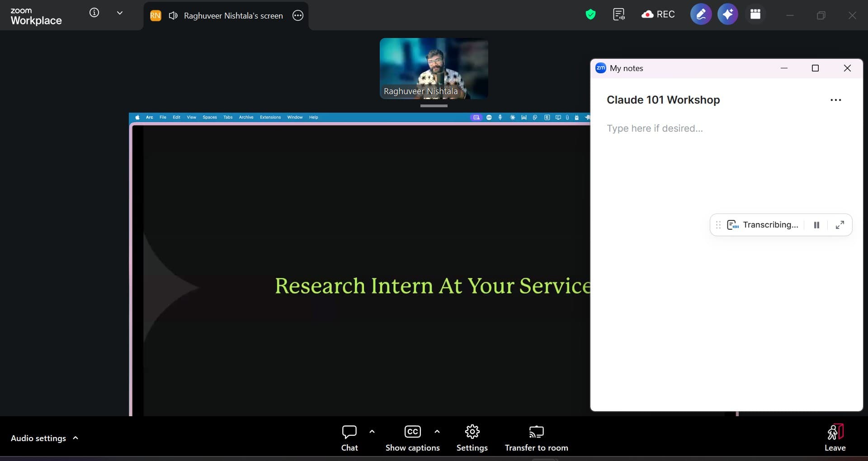This screenshot has height=461, width=868.
Task: Open the notes pen icon
Action: (x=701, y=14)
